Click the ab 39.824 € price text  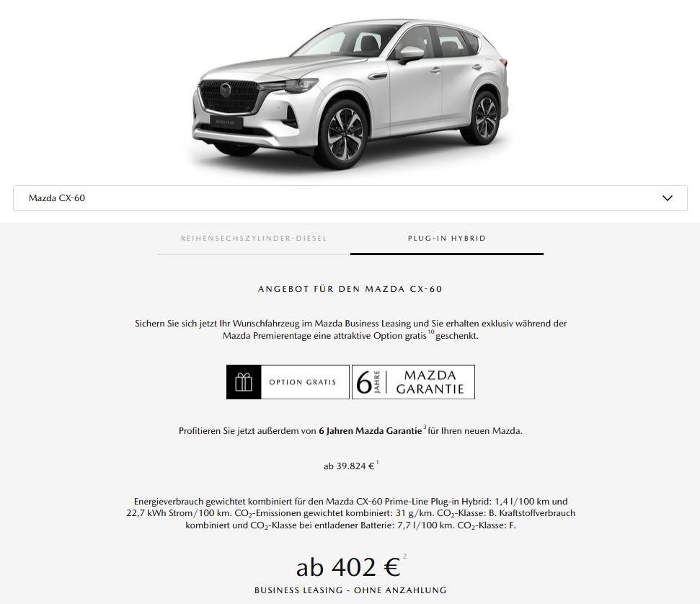click(x=349, y=466)
